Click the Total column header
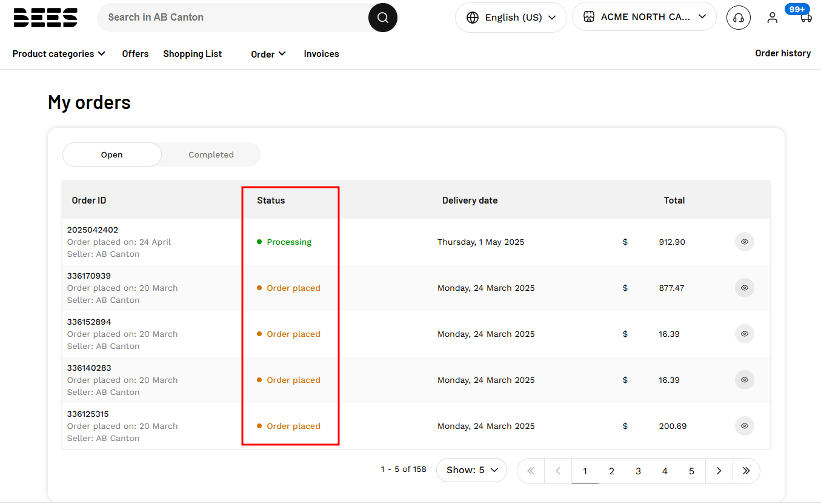Image resolution: width=821 pixels, height=504 pixels. click(674, 201)
